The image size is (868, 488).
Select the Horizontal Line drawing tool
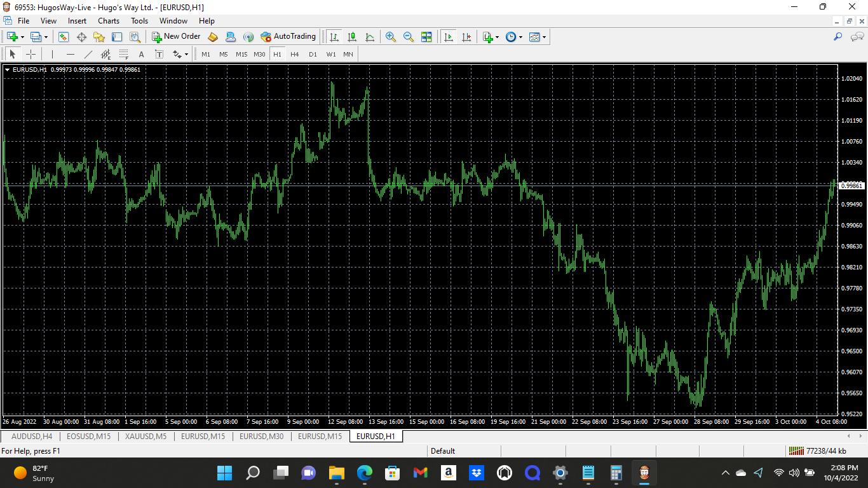(71, 54)
